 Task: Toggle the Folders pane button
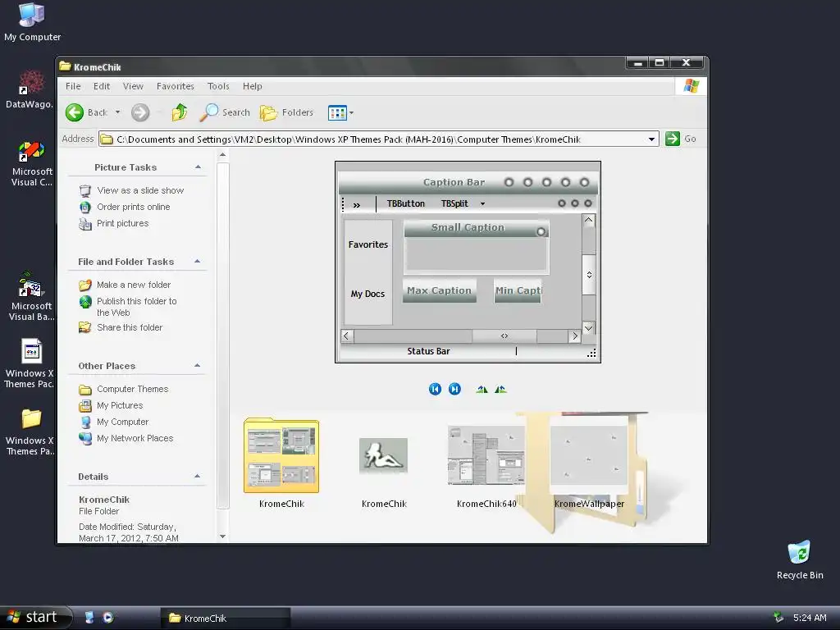(x=286, y=112)
